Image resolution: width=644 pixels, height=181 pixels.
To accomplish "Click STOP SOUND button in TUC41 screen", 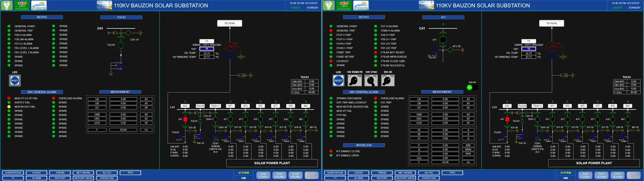I will click(x=295, y=175).
